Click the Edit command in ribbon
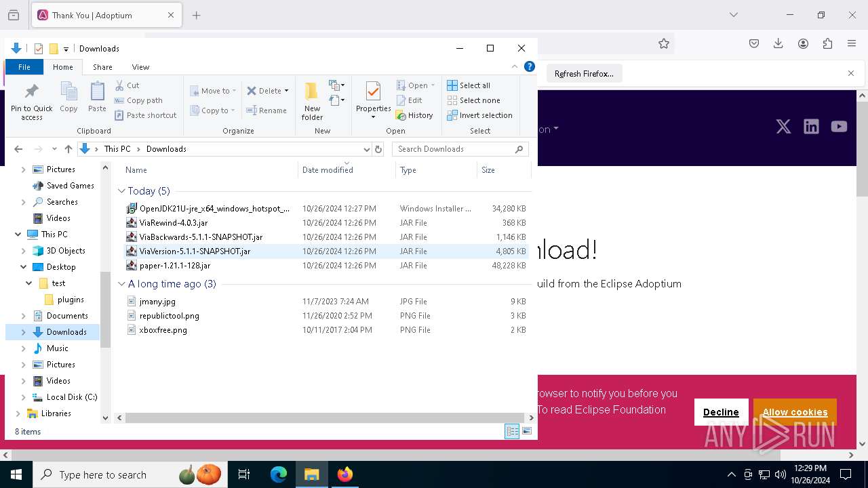The height and width of the screenshot is (488, 868). coord(409,100)
